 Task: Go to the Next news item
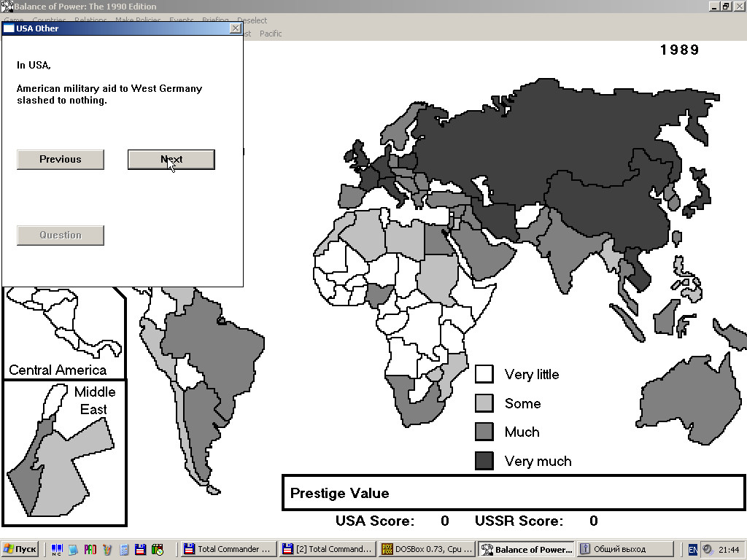171,160
